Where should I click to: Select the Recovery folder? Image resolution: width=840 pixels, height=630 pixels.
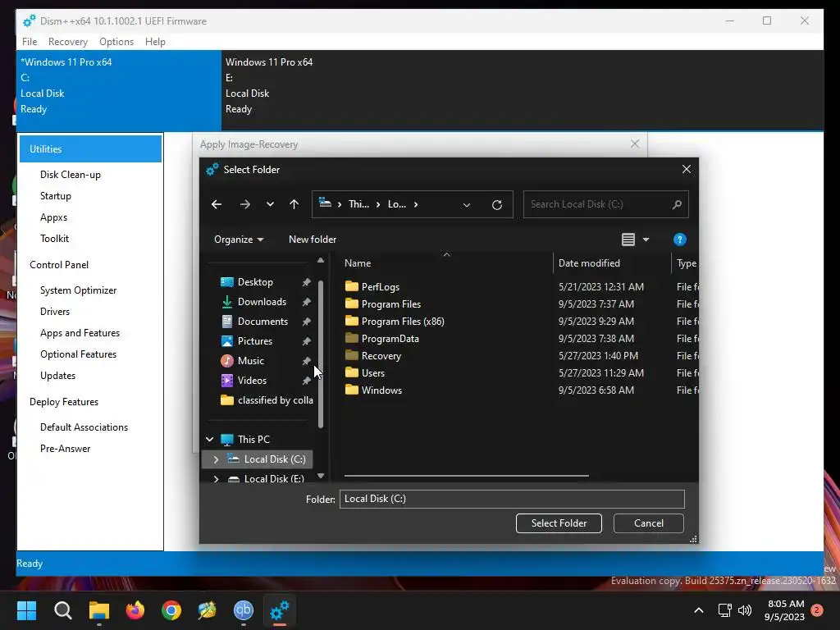pos(381,356)
